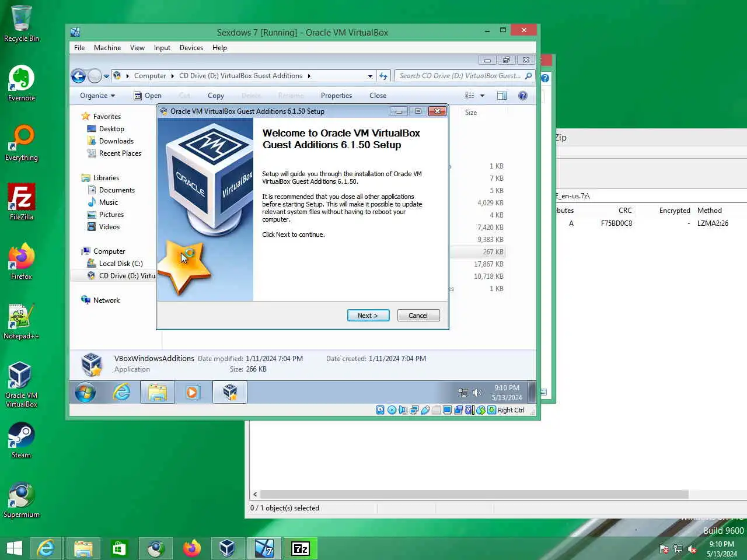This screenshot has width=747, height=560.
Task: Click Next in Guest Additions Setup
Action: 368,316
